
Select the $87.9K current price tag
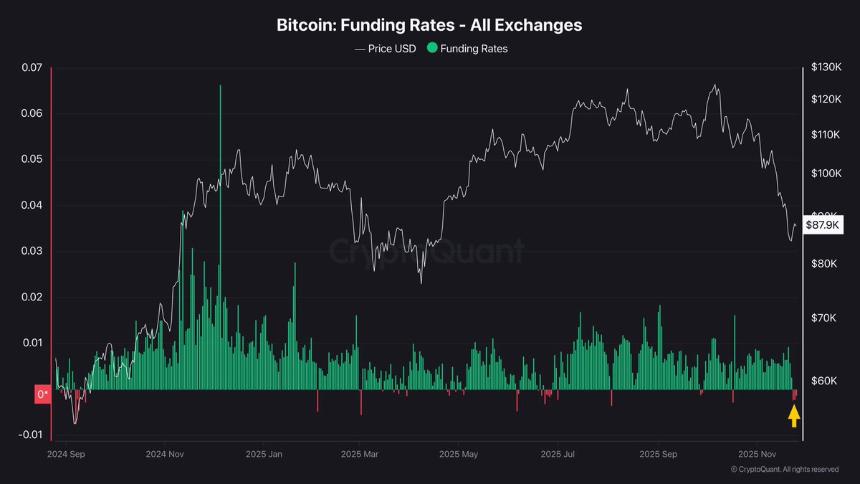click(823, 226)
